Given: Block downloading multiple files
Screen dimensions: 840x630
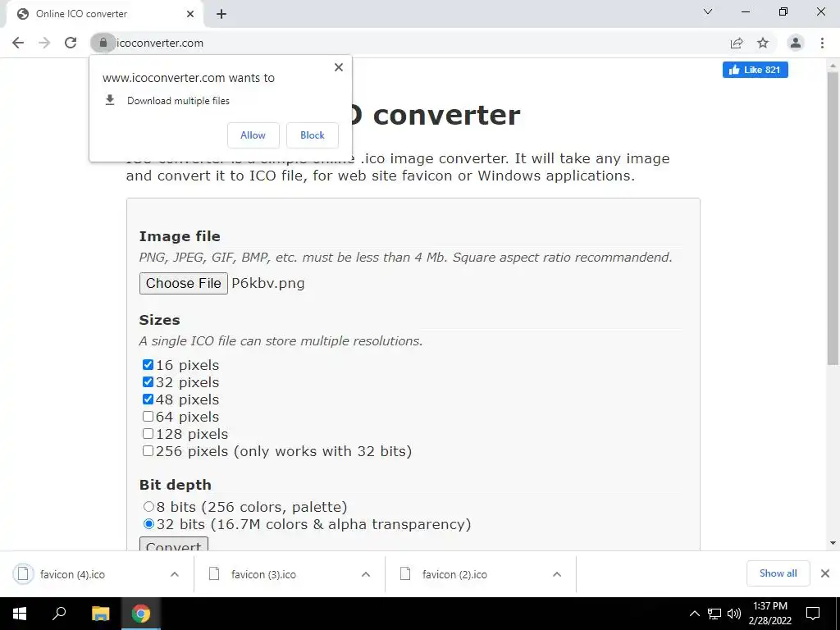Looking at the screenshot, I should coord(313,135).
